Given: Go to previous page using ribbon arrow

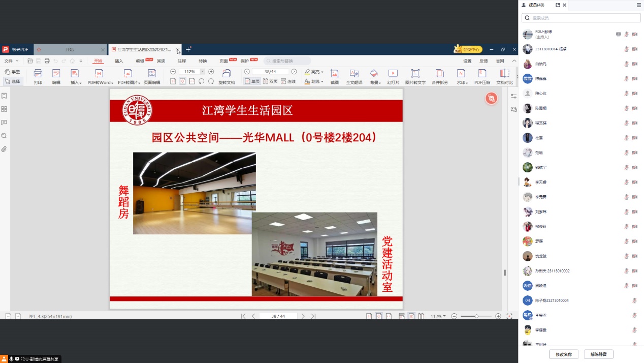Looking at the screenshot, I should [247, 72].
